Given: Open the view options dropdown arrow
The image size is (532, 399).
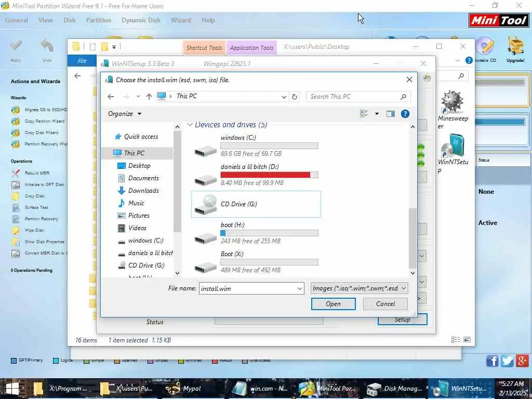Looking at the screenshot, I should tap(377, 114).
